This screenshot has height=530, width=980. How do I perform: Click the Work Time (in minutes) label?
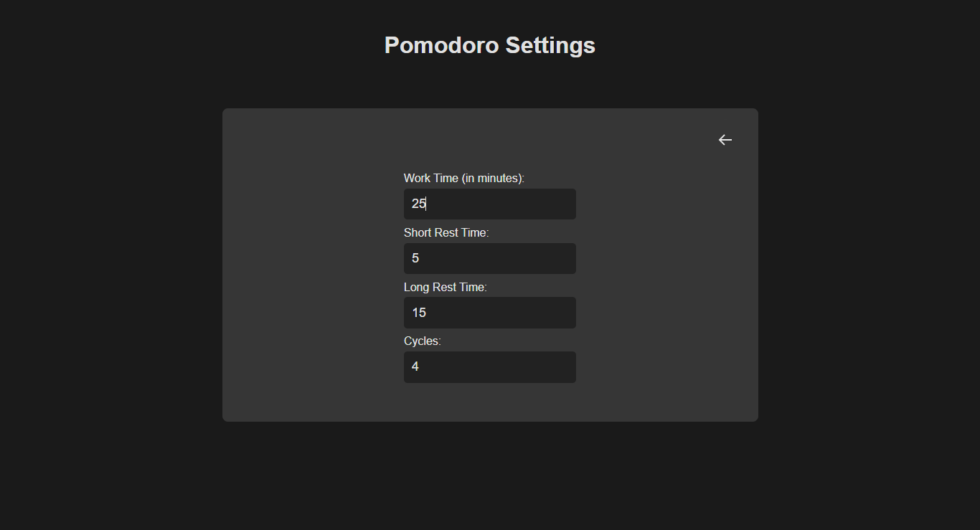click(463, 178)
